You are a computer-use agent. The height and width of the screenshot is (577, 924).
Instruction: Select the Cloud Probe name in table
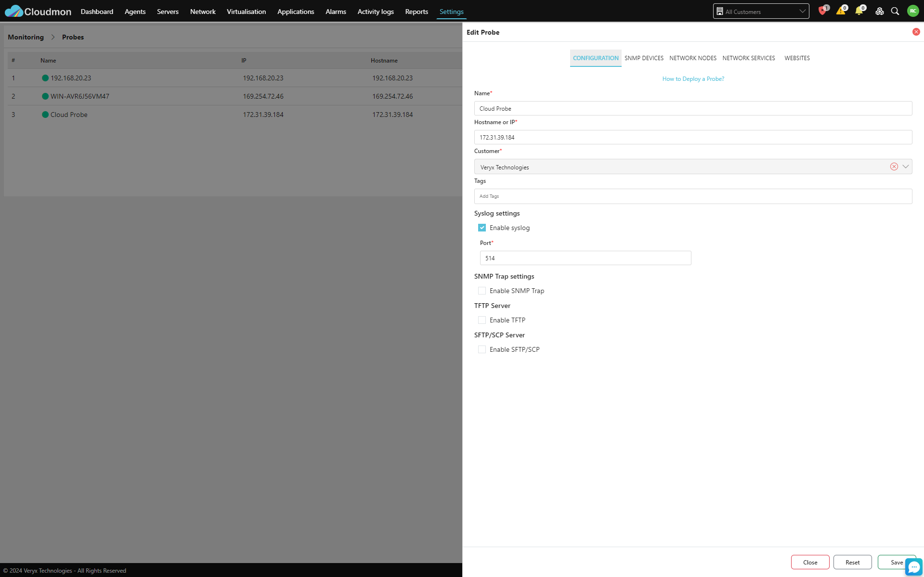pyautogui.click(x=69, y=115)
